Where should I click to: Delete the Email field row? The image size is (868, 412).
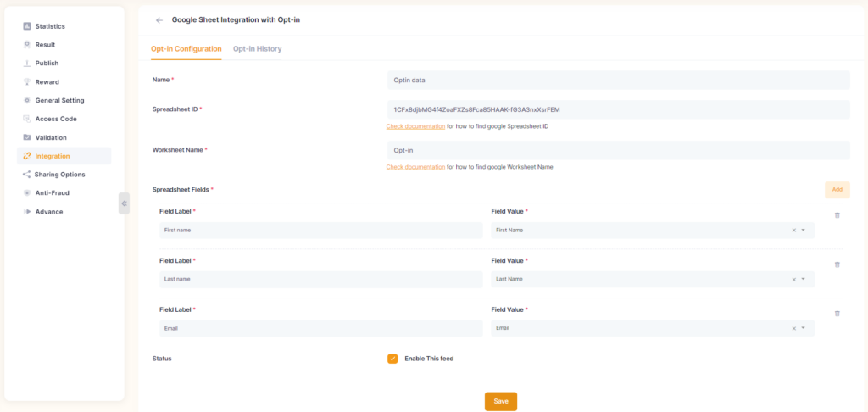click(x=837, y=313)
